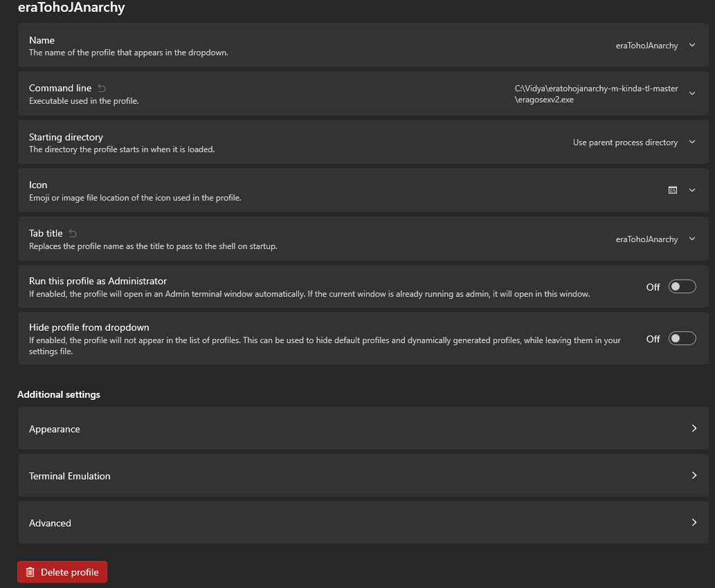Click the terminal icon preview in the Icon row

(x=673, y=190)
